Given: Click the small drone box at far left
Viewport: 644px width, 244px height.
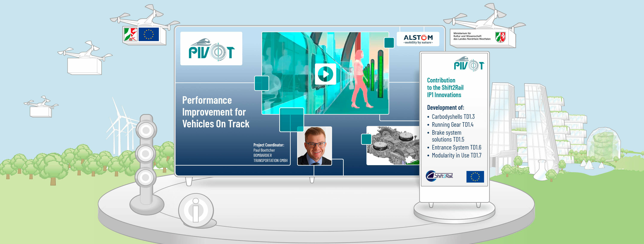Looking at the screenshot, I should 41,112.
